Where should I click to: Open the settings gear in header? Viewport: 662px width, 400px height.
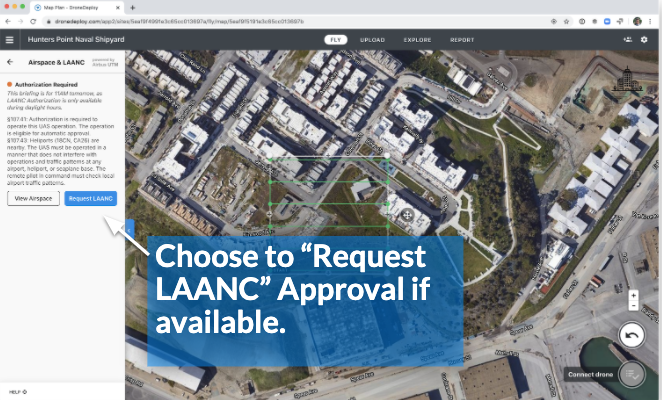[644, 39]
